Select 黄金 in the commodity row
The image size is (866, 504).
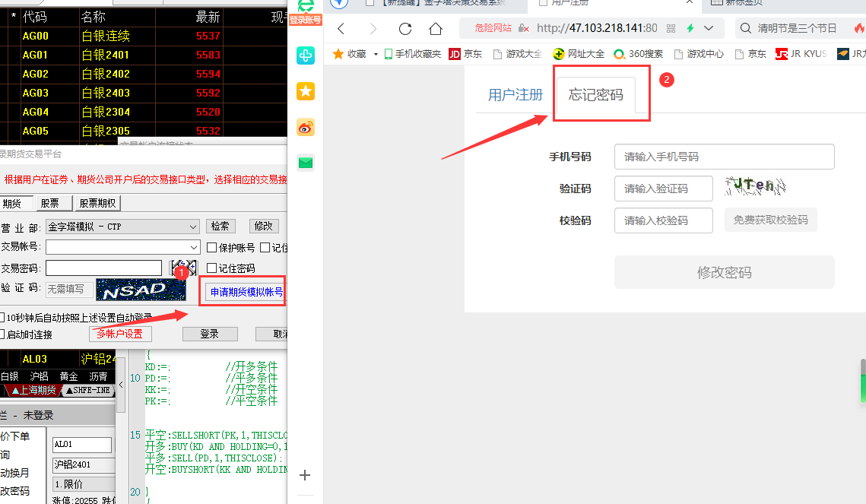coord(68,376)
